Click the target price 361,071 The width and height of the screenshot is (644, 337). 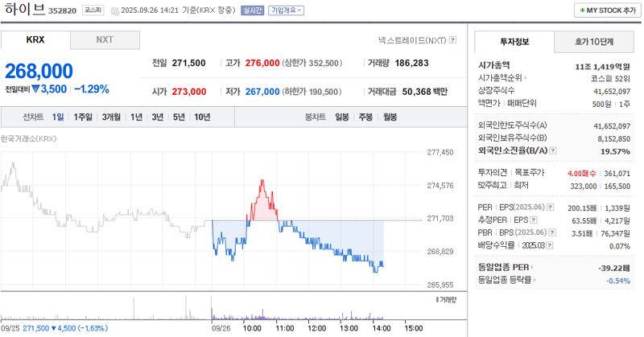(617, 174)
